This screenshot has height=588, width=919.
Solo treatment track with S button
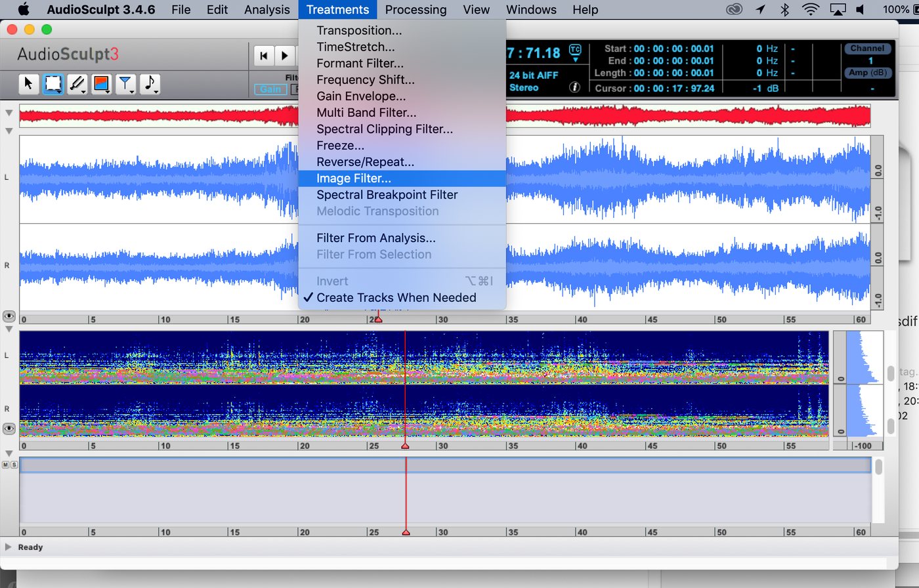coord(13,465)
